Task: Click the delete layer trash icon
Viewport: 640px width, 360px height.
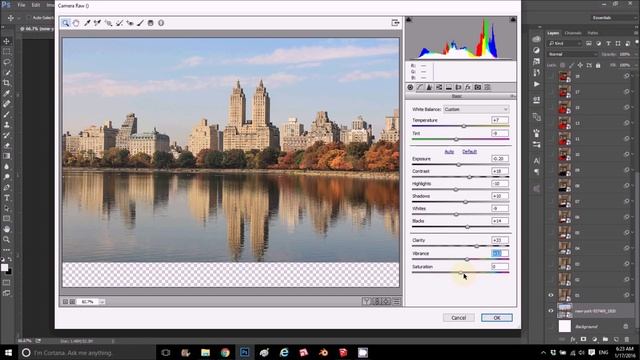Action: click(x=627, y=340)
